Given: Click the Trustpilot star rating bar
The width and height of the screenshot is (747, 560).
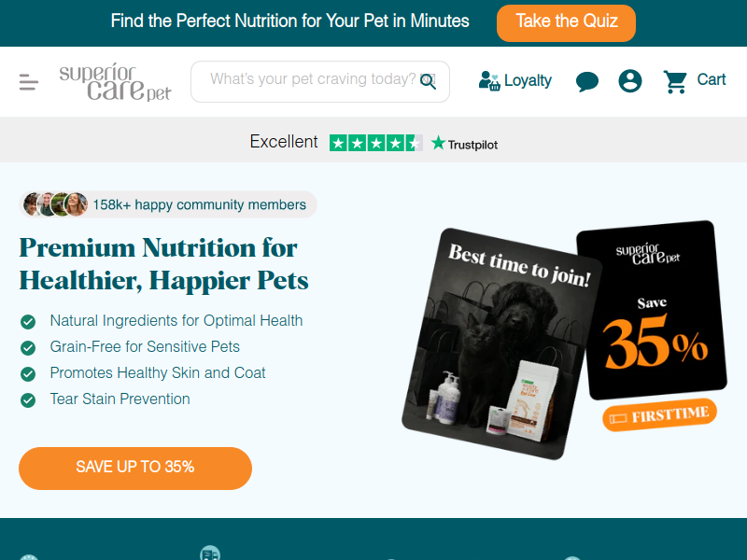Looking at the screenshot, I should [x=376, y=143].
